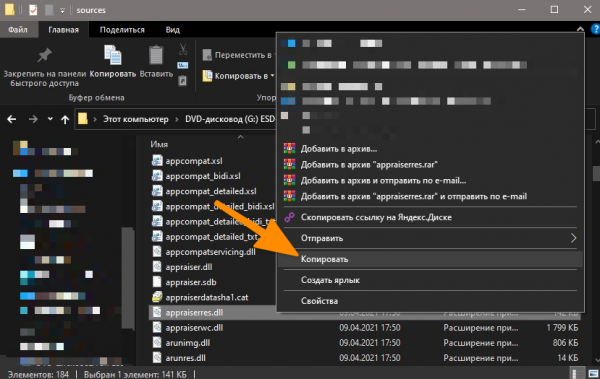Image resolution: width=600 pixels, height=379 pixels.
Task: Switch to the Главная tab
Action: pos(64,29)
